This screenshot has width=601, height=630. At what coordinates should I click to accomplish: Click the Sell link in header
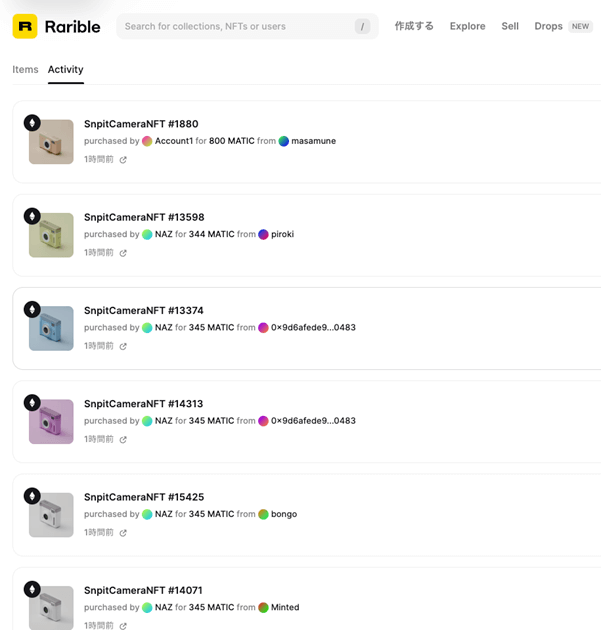[510, 26]
